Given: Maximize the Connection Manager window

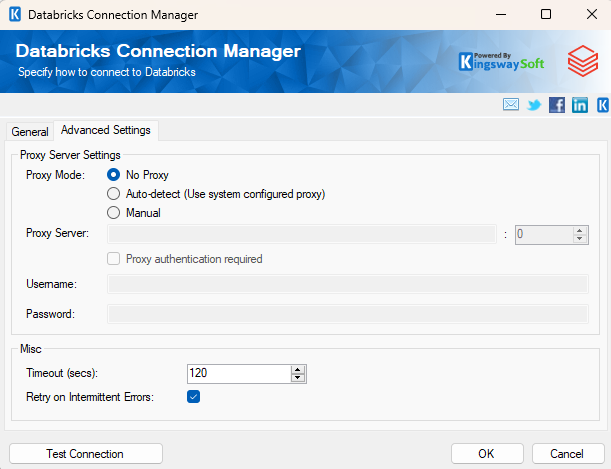Looking at the screenshot, I should coord(546,14).
